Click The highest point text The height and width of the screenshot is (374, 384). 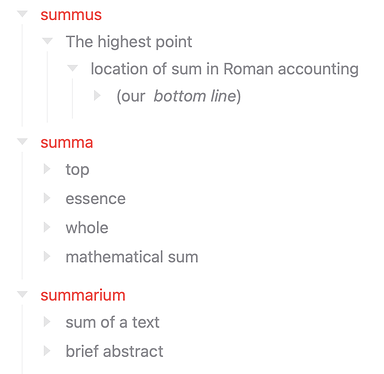(129, 42)
